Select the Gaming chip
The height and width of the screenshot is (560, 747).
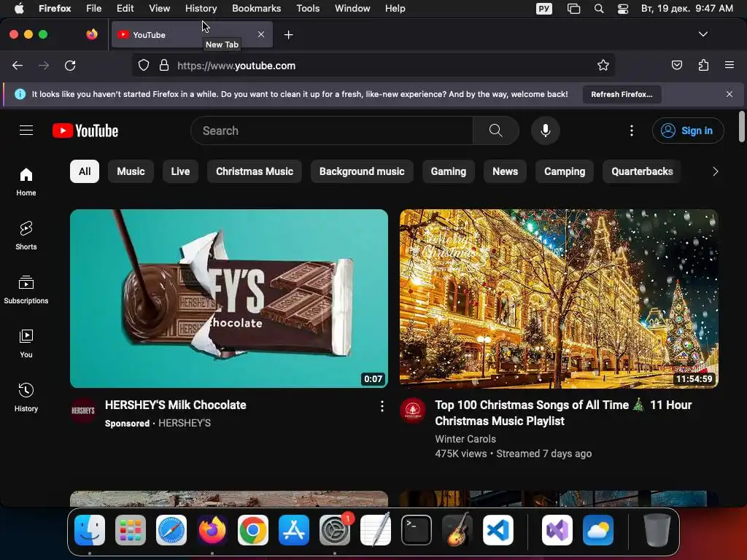point(449,171)
